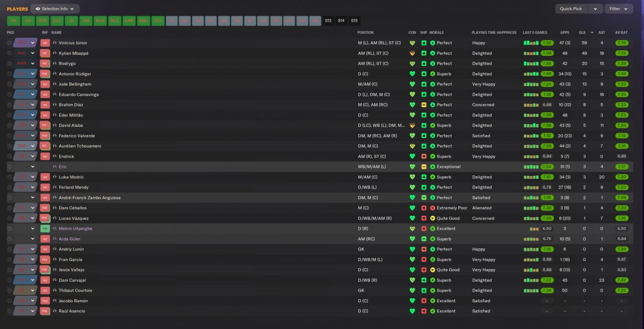Click match sharpness icon for Jude Bellingham
The image size is (644, 329).
click(424, 84)
